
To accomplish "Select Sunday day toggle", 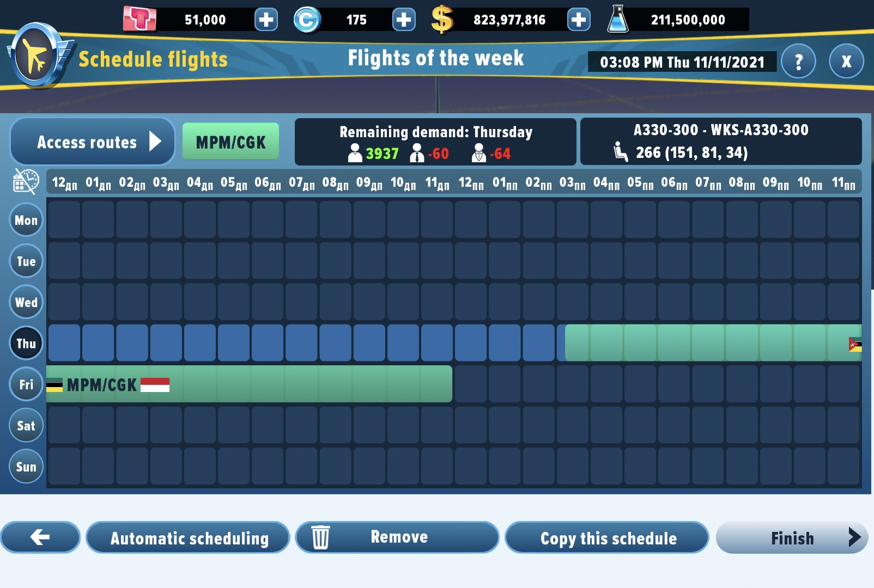I will pos(26,467).
